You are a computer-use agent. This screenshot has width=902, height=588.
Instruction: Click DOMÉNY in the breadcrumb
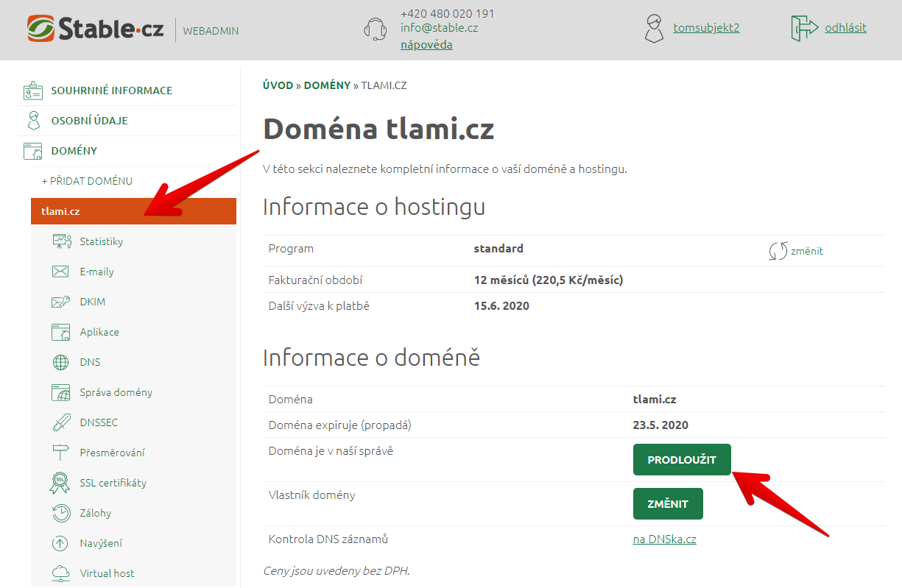coord(327,85)
